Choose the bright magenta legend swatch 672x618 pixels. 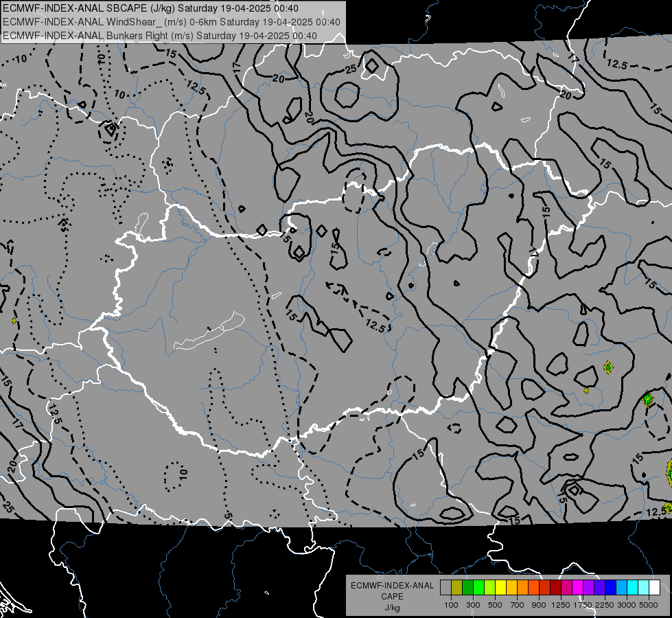click(x=578, y=588)
